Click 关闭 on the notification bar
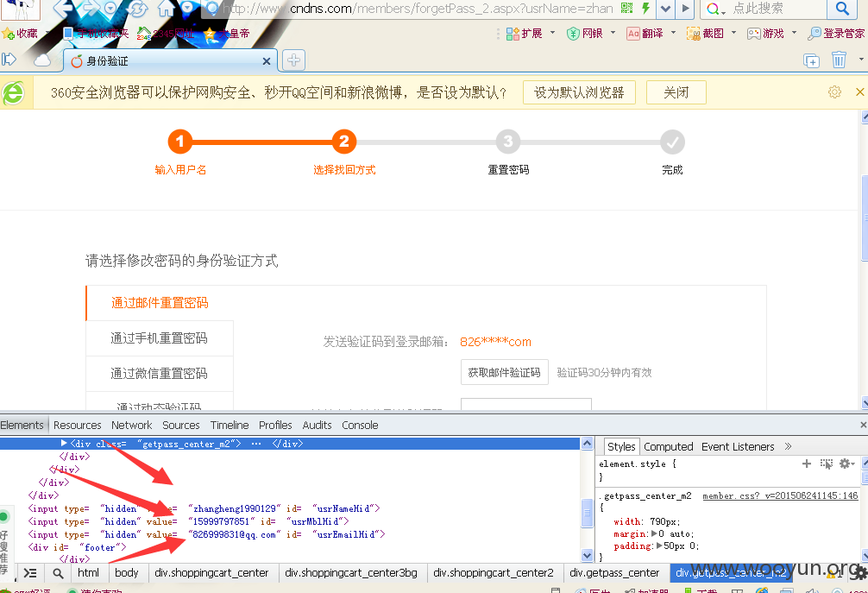 pyautogui.click(x=676, y=92)
